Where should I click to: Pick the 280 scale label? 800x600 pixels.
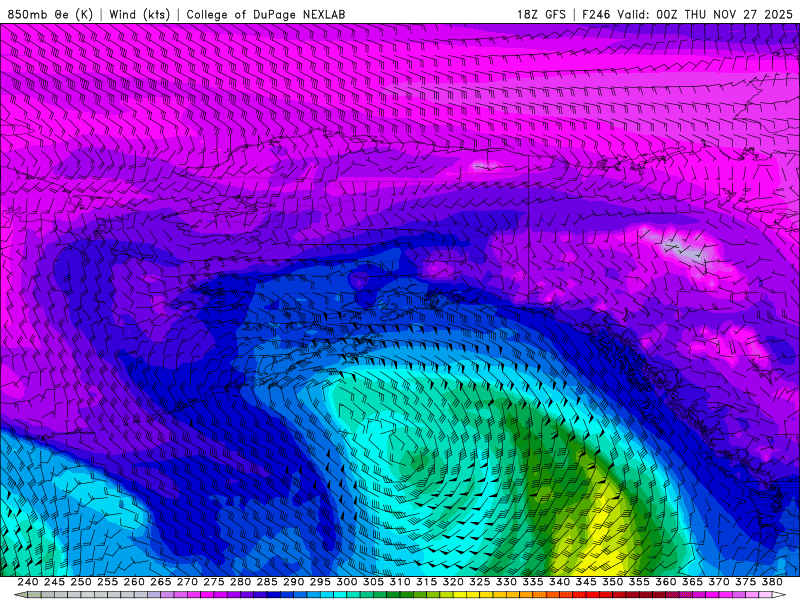240,582
